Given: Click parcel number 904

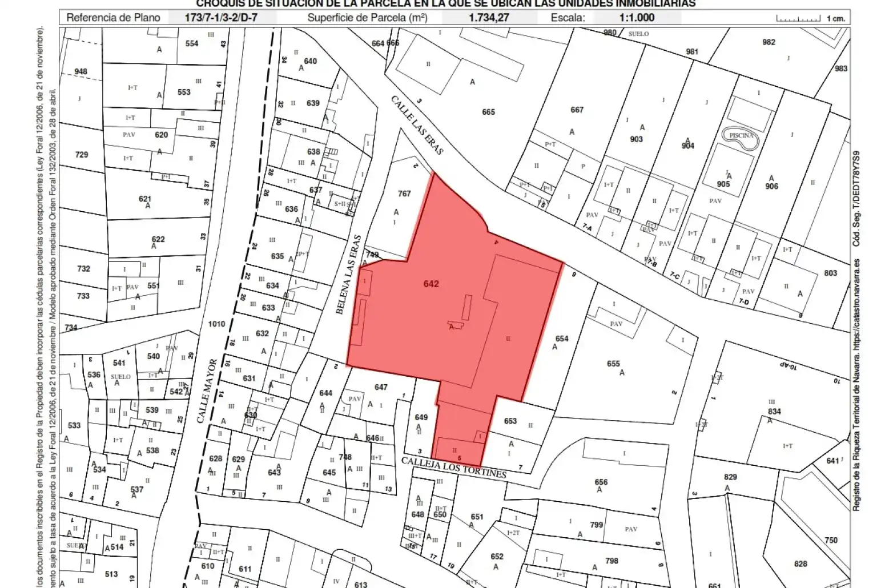Looking at the screenshot, I should click(688, 146).
